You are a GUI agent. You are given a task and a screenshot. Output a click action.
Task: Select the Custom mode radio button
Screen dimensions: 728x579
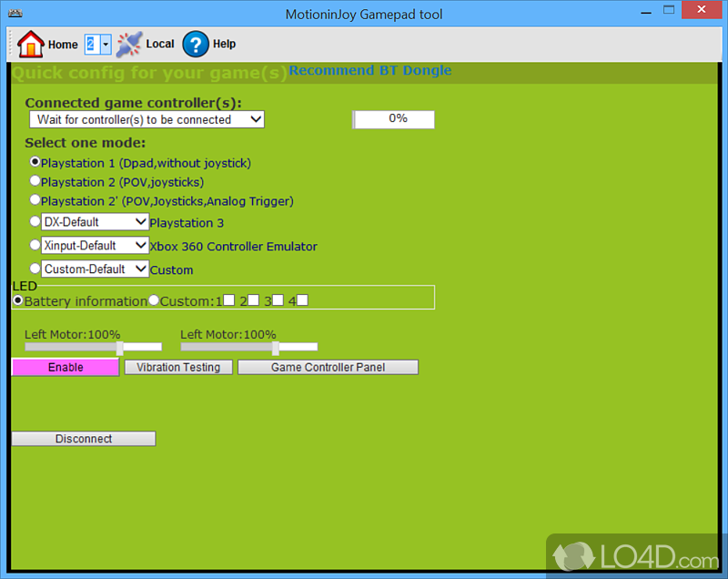[35, 269]
